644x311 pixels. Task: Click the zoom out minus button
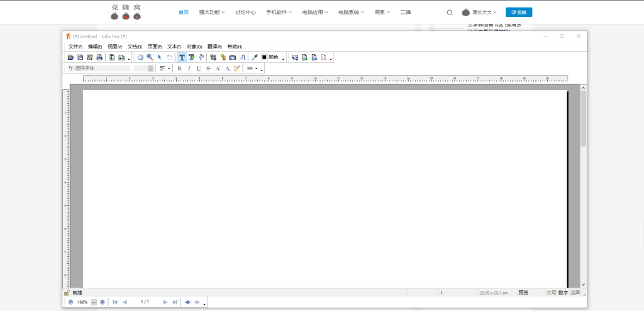pos(70,302)
